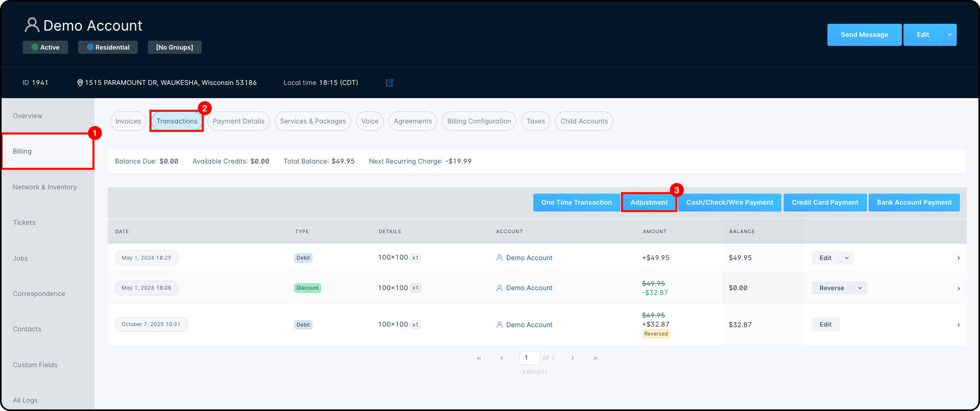980x411 pixels.
Task: Open the Payment Details tab
Action: pyautogui.click(x=239, y=121)
